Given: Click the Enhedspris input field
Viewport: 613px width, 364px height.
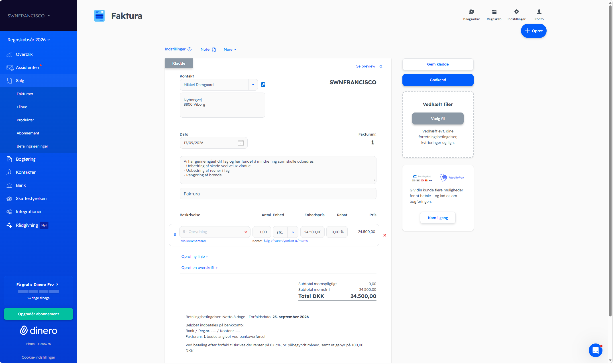Looking at the screenshot, I should 312,232.
